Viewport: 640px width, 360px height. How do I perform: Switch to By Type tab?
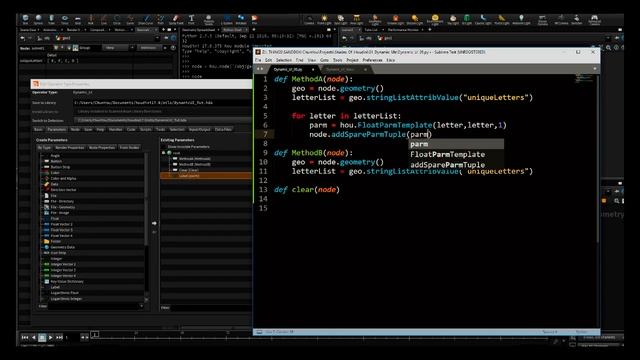click(44, 147)
